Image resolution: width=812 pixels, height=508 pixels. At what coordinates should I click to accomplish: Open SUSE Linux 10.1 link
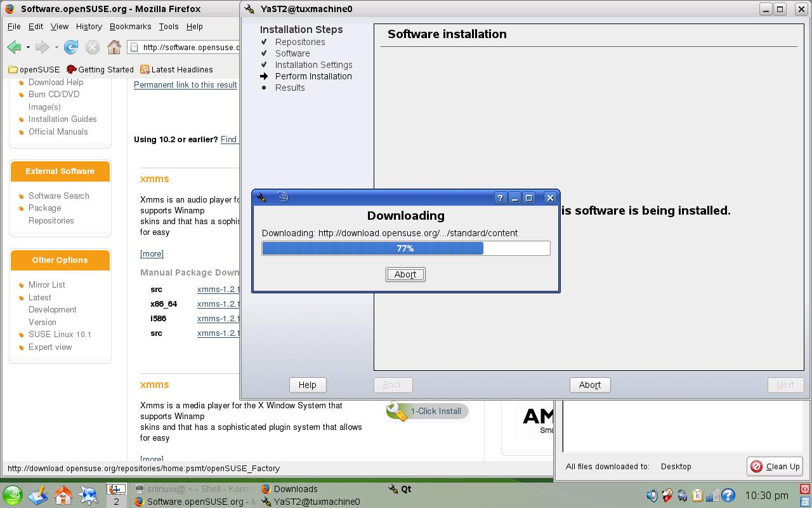[x=60, y=335]
